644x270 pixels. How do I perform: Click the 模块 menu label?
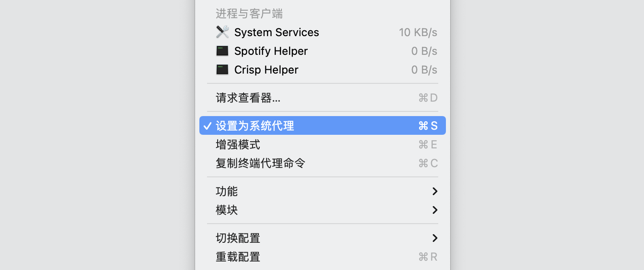(x=227, y=210)
